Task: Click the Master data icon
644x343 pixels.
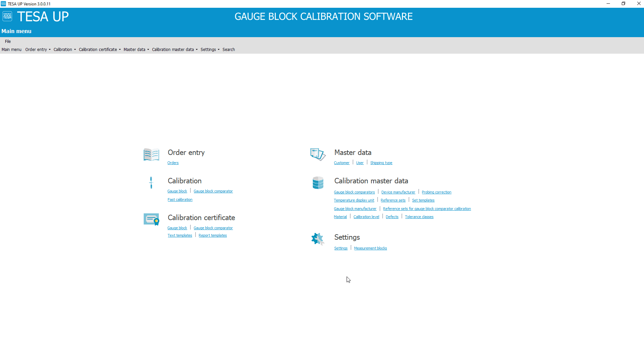Action: pos(317,155)
